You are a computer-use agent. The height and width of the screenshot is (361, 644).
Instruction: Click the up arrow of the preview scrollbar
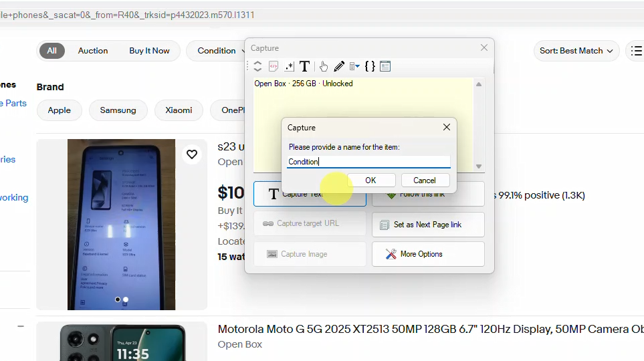pyautogui.click(x=478, y=84)
